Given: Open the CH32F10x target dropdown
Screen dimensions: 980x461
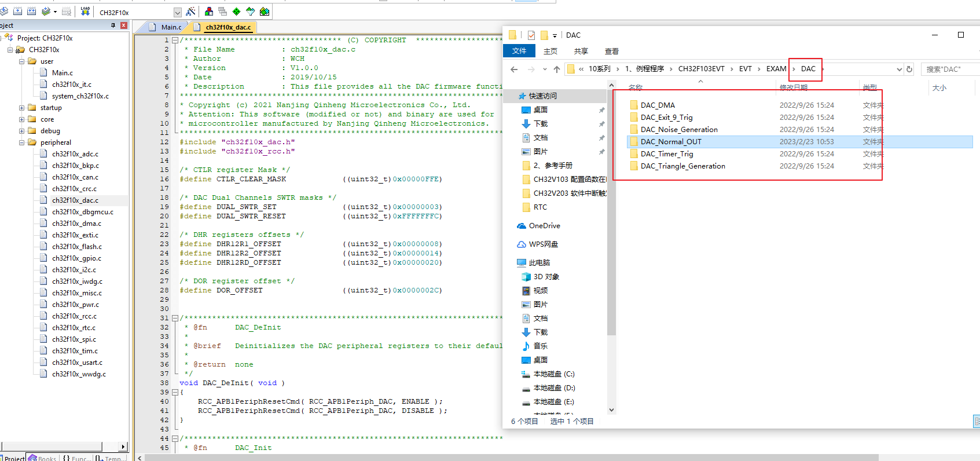Looking at the screenshot, I should click(177, 12).
